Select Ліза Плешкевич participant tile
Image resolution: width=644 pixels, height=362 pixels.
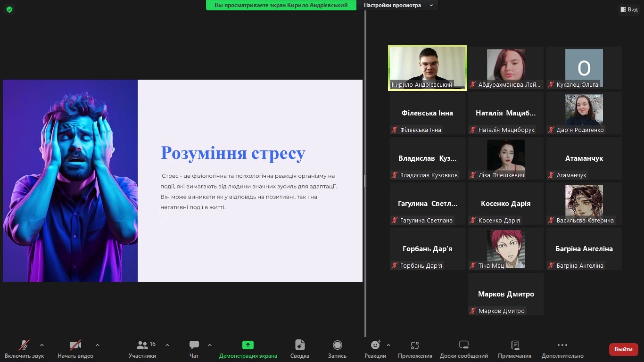pos(506,158)
